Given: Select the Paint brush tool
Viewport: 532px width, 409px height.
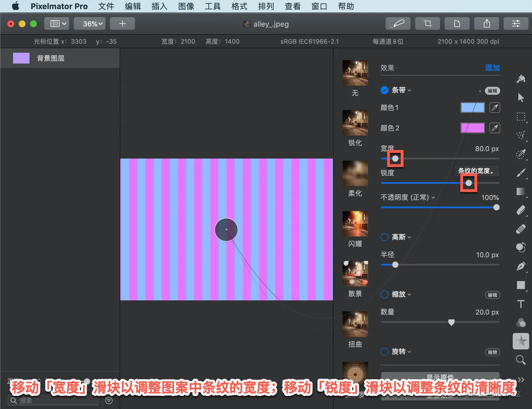Looking at the screenshot, I should tap(521, 173).
